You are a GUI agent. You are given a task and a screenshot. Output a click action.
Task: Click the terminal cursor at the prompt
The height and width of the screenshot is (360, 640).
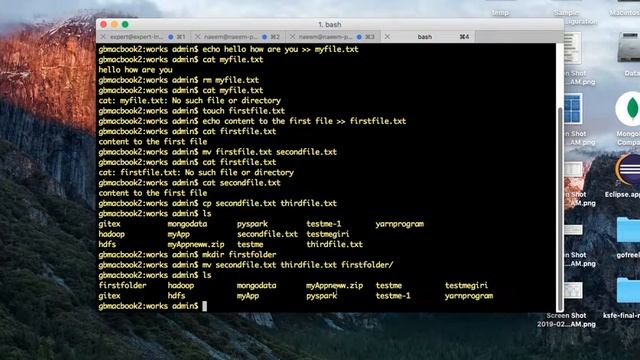(204, 306)
